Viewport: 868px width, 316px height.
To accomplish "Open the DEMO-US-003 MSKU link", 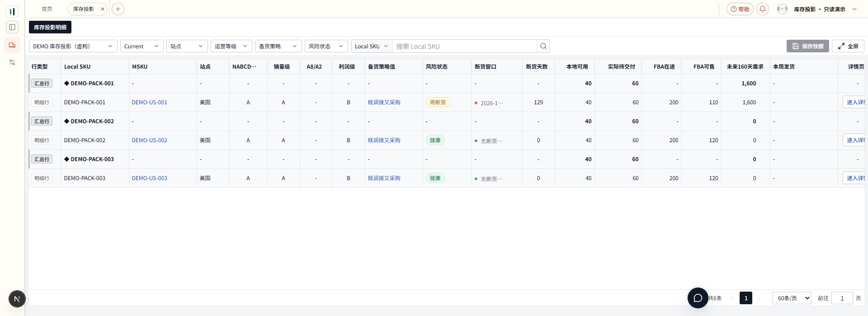I will (150, 178).
